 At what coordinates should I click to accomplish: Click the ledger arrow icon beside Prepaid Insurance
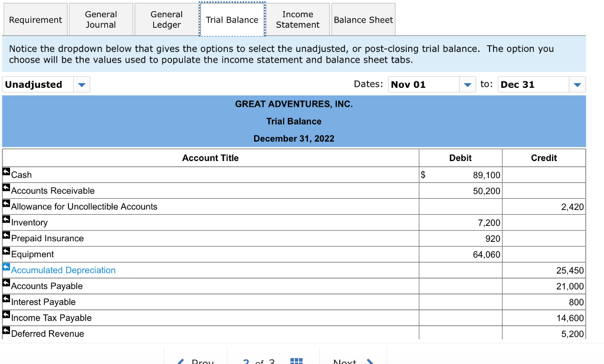6,235
